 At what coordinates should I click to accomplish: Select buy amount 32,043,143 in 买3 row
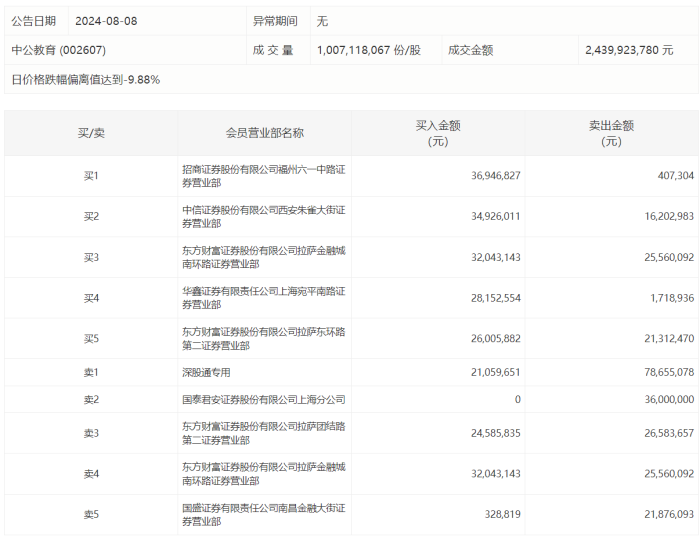click(x=496, y=258)
